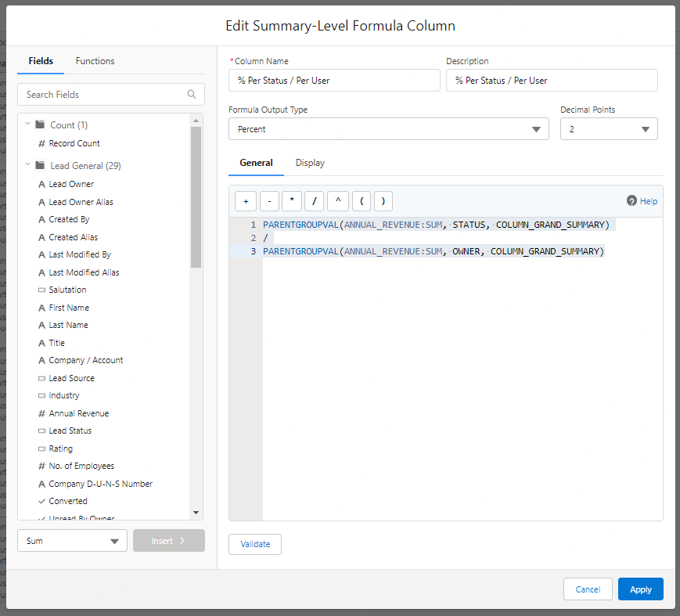The width and height of the screenshot is (680, 616).
Task: Open the General tab
Action: pyautogui.click(x=257, y=163)
